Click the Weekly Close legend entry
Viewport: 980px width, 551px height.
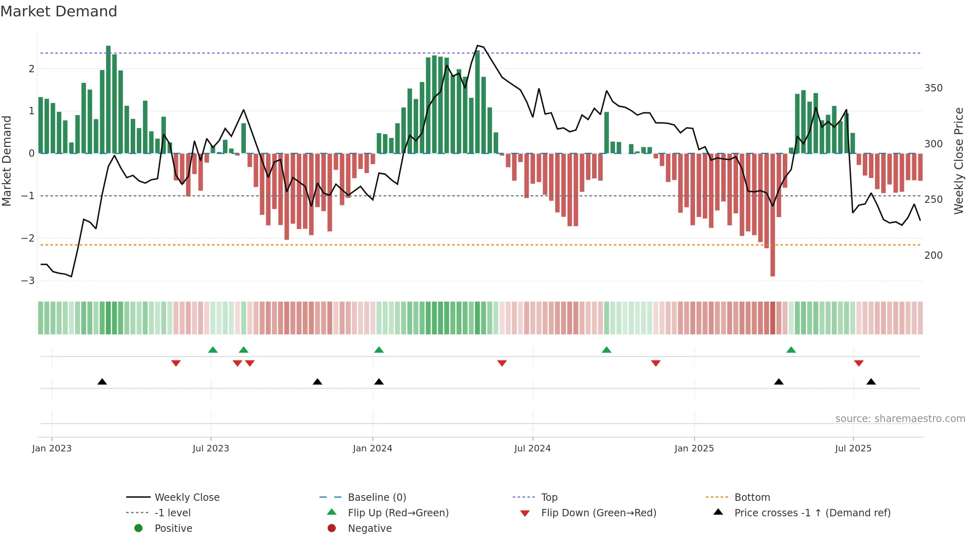coord(173,497)
